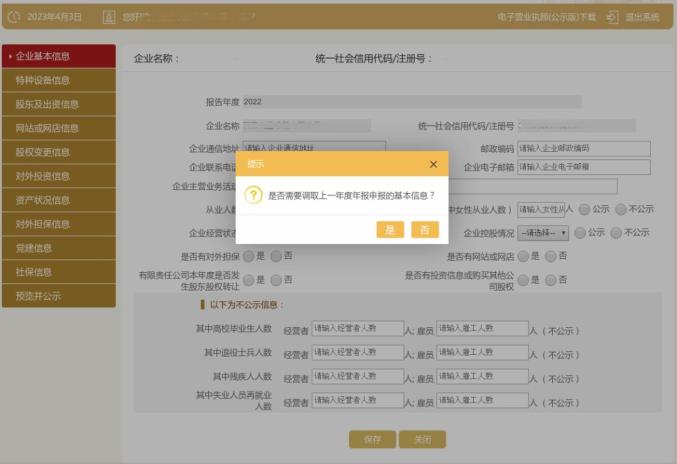Open 电子营业执照(公示版)下载 link
The height and width of the screenshot is (464, 677).
[546, 17]
